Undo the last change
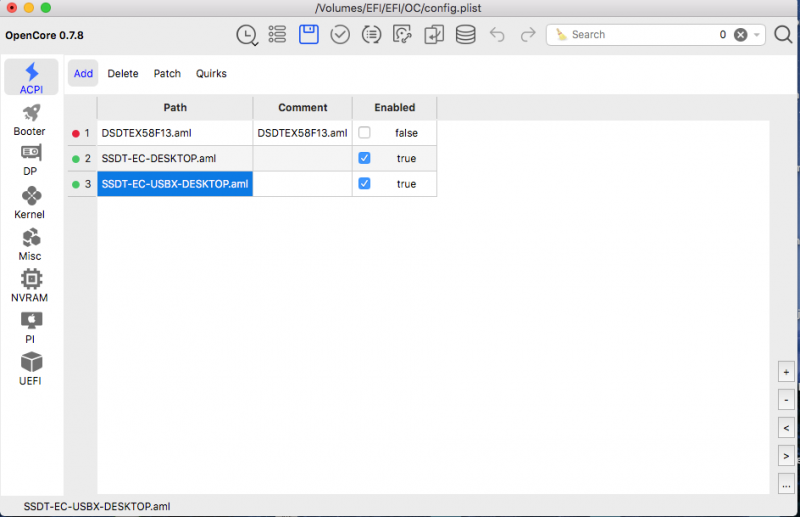This screenshot has width=800, height=517. (x=497, y=35)
